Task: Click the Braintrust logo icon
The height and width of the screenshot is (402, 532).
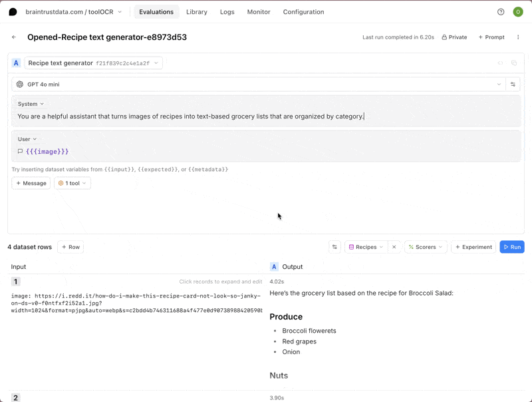Action: click(13, 12)
